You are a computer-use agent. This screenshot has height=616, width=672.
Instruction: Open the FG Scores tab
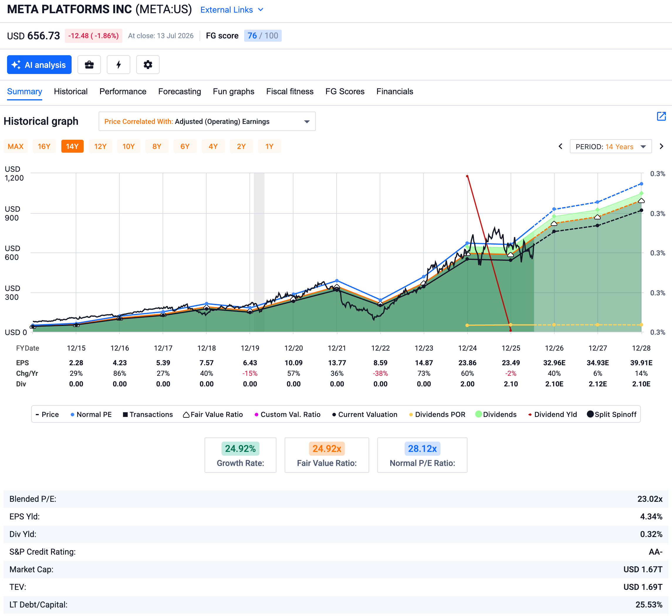tap(345, 92)
